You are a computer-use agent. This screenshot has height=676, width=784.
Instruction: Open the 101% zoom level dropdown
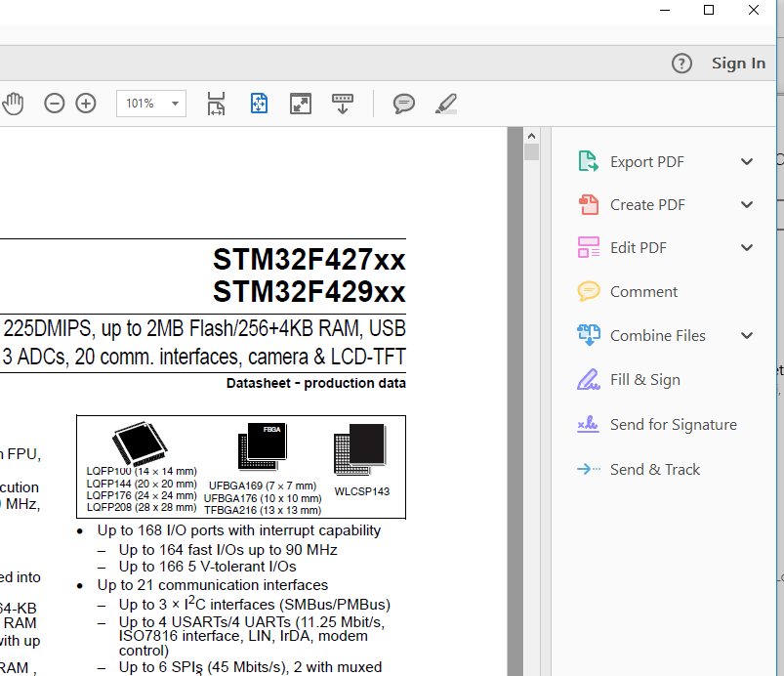click(151, 104)
